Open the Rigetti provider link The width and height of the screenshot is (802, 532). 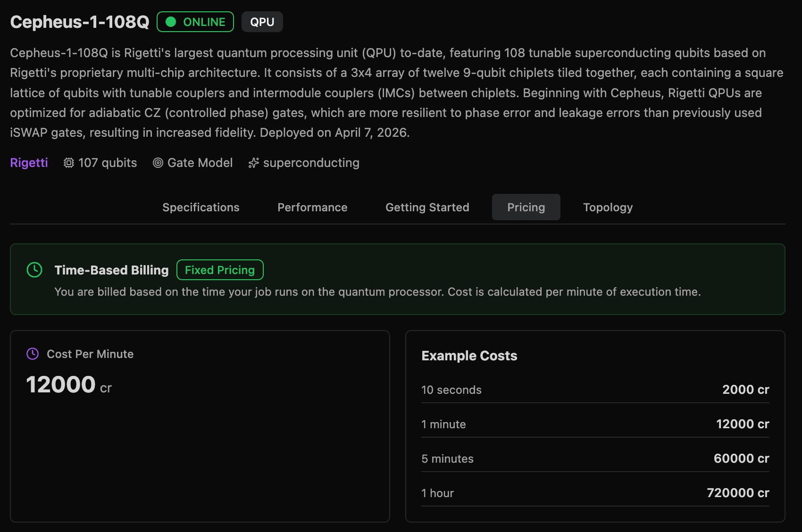coord(29,163)
